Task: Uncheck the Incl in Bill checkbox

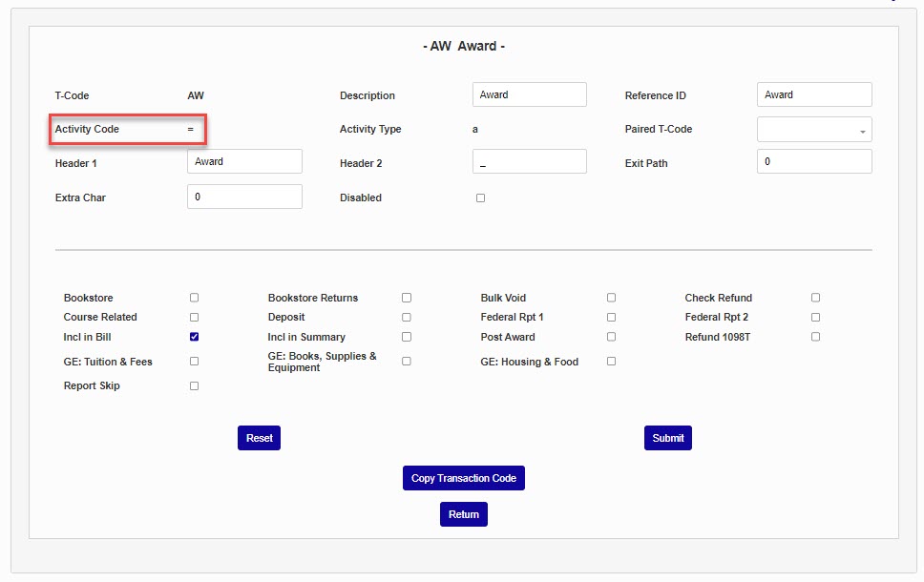Action: click(x=195, y=337)
